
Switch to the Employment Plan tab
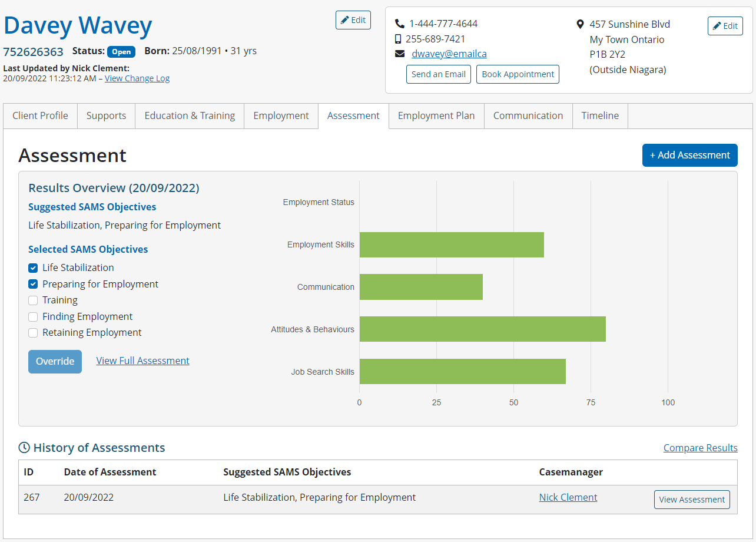coord(436,116)
